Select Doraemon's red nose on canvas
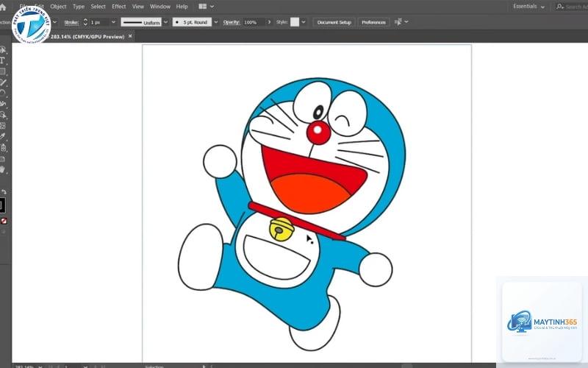 pyautogui.click(x=318, y=132)
